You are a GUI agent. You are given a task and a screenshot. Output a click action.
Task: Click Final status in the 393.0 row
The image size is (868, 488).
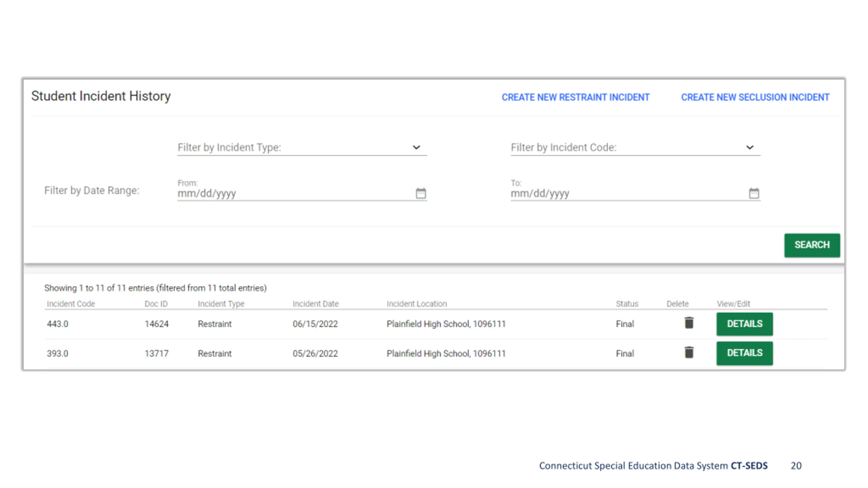[x=625, y=353]
